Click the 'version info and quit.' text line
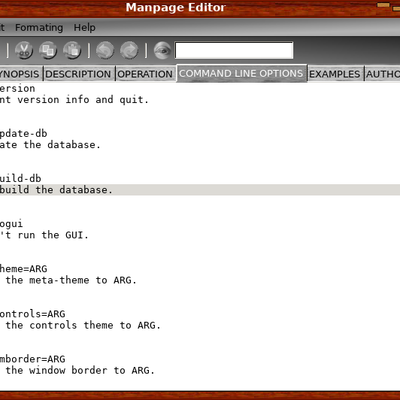 tap(74, 99)
